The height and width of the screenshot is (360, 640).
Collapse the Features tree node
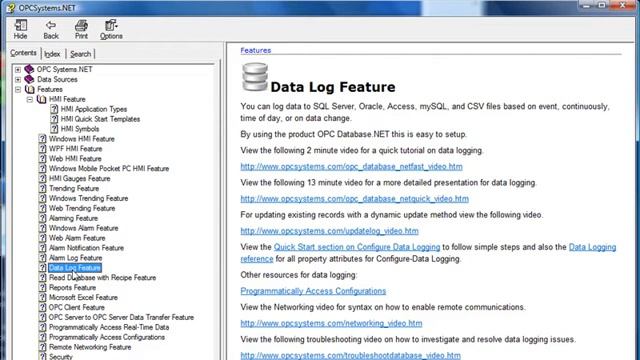[x=18, y=89]
